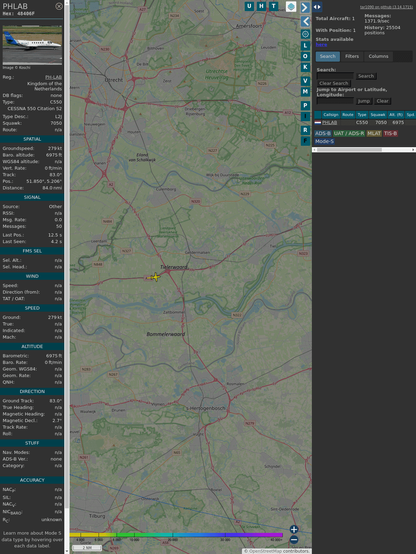Toggle the L map button
The image size is (416, 554).
tap(305, 46)
